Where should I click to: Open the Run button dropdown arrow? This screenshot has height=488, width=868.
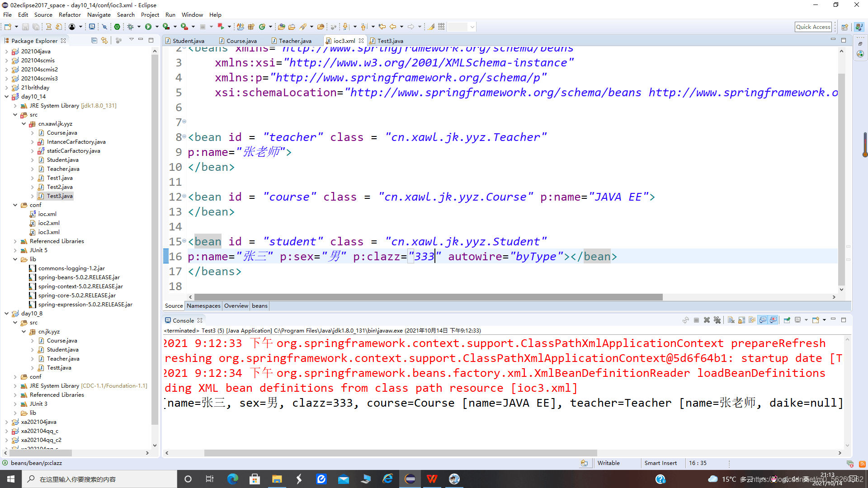(x=157, y=27)
